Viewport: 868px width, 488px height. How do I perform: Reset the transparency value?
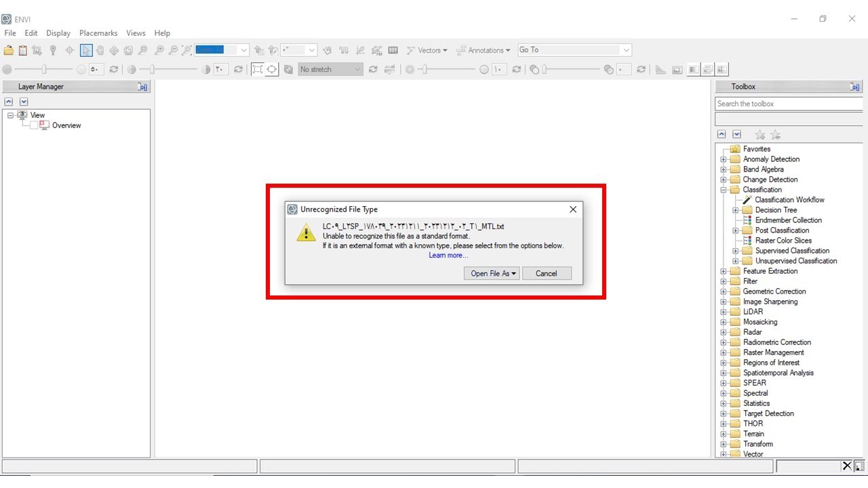tap(641, 69)
